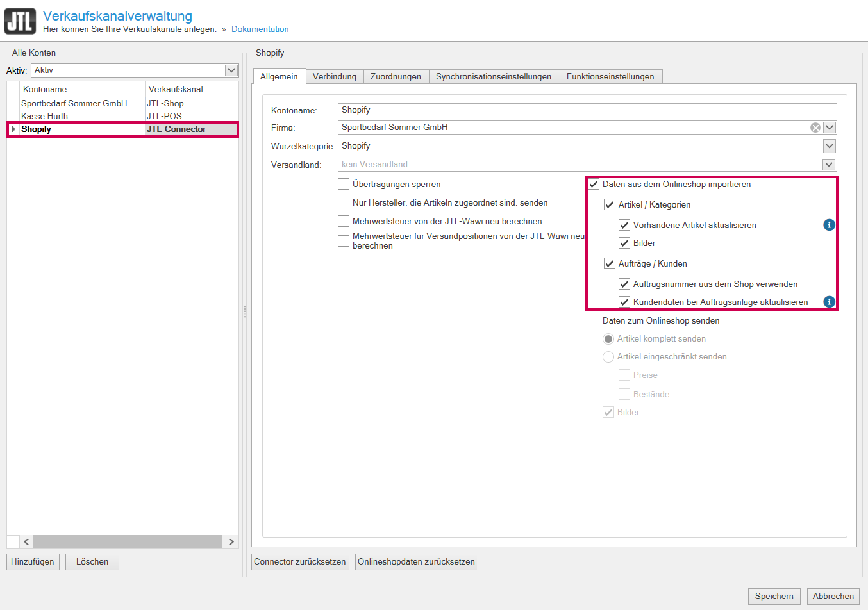Click the right scroll arrow in account list
Screen dimensions: 868x610
(x=231, y=541)
